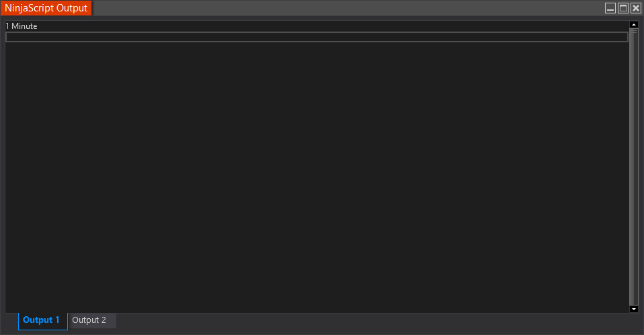Click the vertical scrollbar thumb
This screenshot has height=335, width=644.
(634, 168)
